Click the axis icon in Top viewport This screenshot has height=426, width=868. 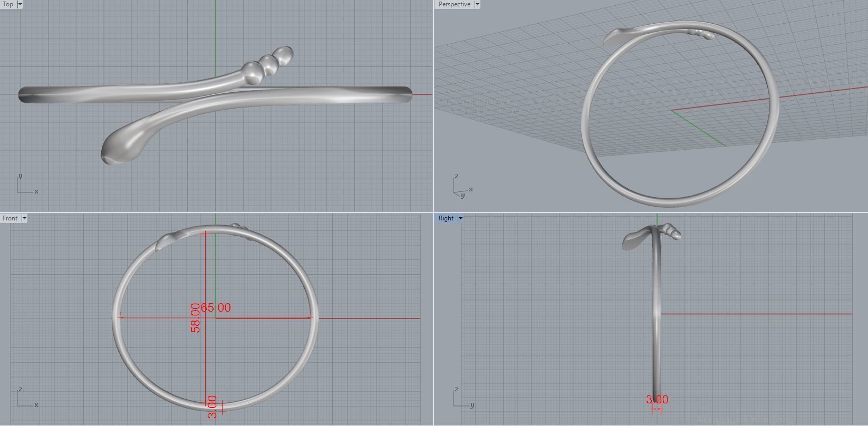pyautogui.click(x=27, y=185)
